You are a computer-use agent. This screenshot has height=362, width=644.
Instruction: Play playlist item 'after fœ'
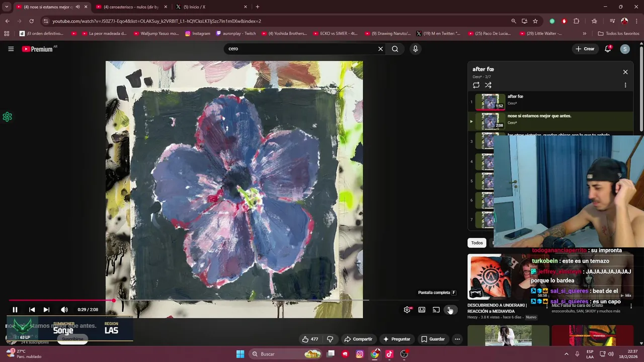(550, 102)
